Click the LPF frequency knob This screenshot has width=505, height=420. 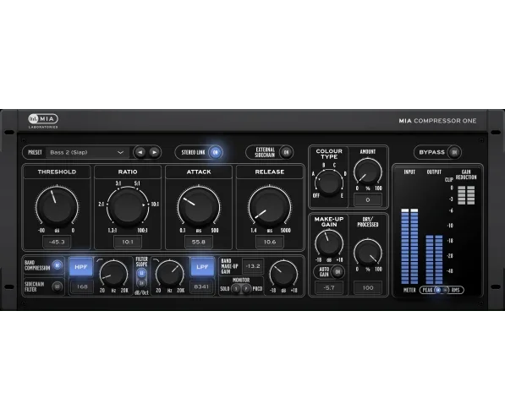pos(169,274)
